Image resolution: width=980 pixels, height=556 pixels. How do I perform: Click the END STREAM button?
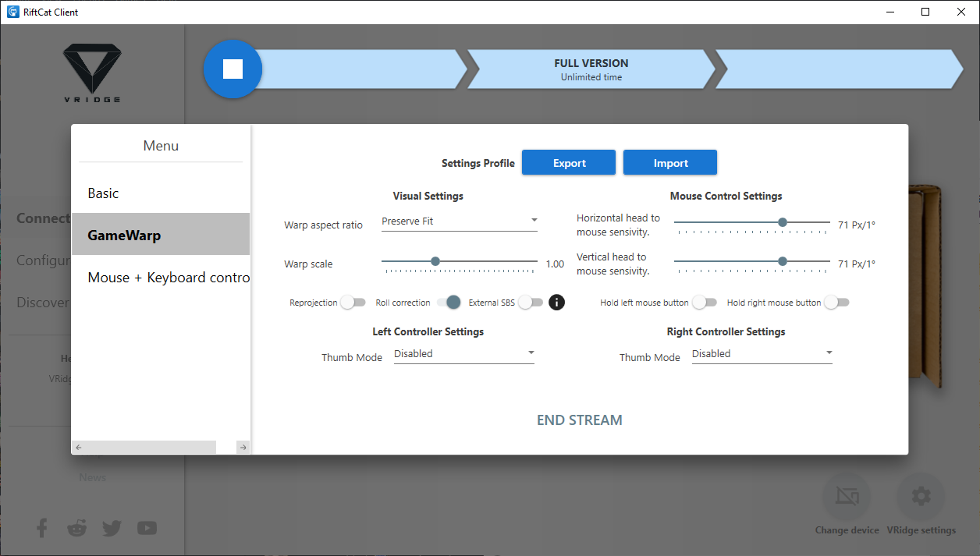580,420
